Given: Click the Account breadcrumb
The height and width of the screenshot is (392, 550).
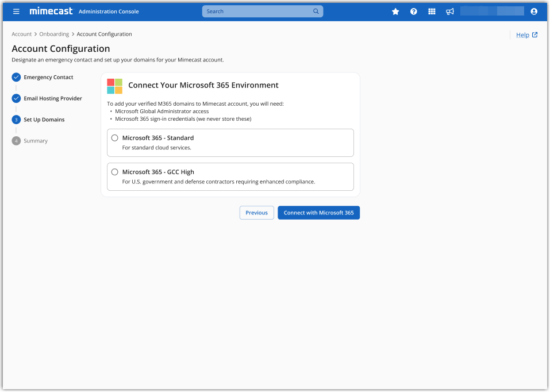Looking at the screenshot, I should [x=22, y=34].
